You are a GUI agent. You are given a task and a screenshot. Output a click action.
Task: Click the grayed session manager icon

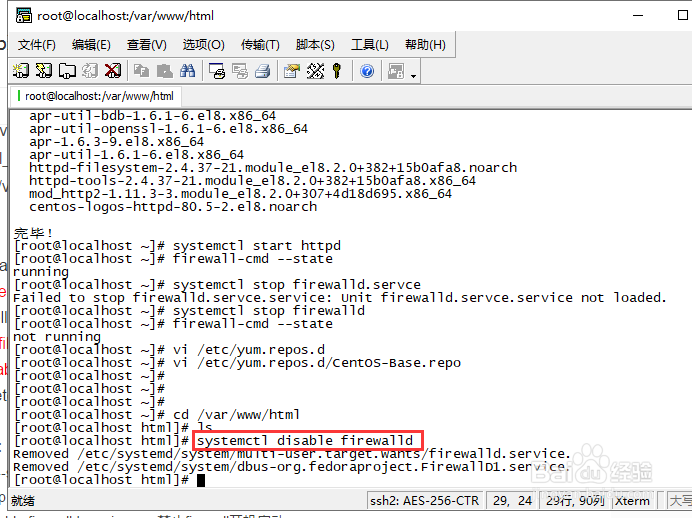(396, 71)
